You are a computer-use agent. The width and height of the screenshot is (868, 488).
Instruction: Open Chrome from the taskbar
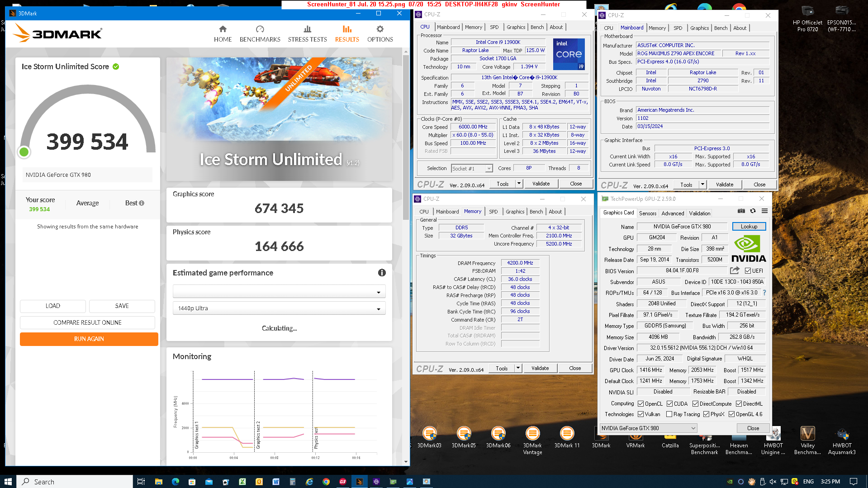(326, 482)
